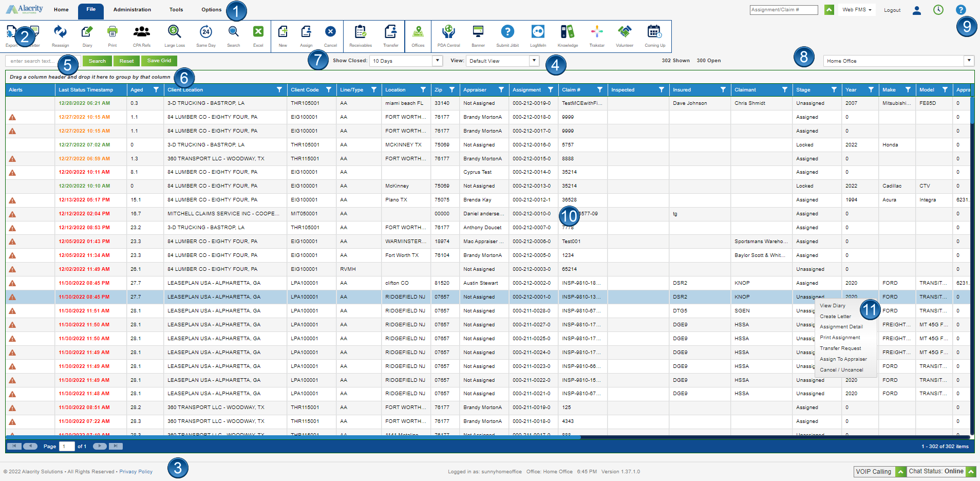The width and height of the screenshot is (980, 481).
Task: Toggle the Chat Status Online arrow
Action: [971, 472]
